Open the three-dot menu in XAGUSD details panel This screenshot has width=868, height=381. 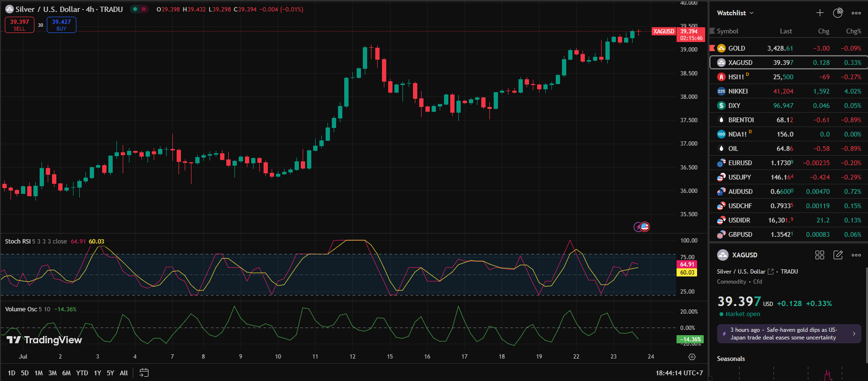(856, 255)
